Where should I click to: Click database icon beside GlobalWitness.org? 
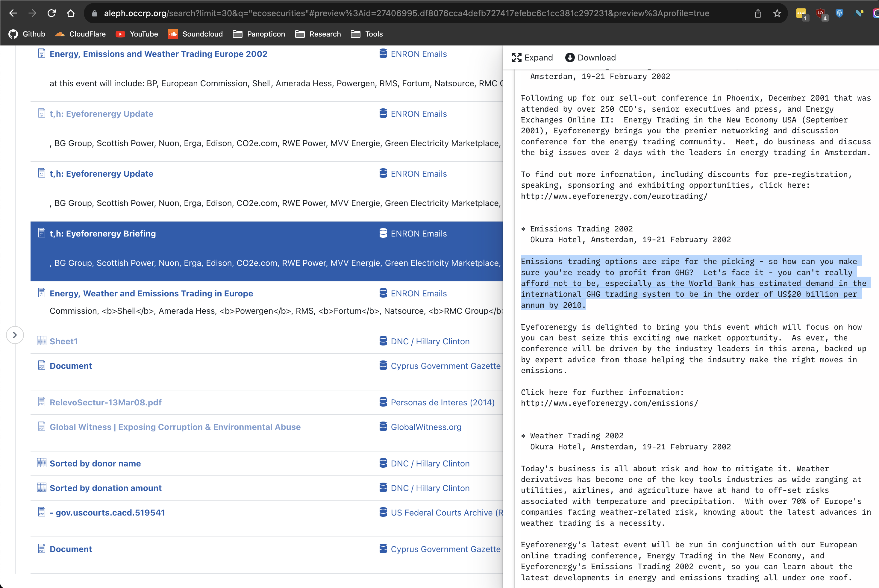click(383, 426)
